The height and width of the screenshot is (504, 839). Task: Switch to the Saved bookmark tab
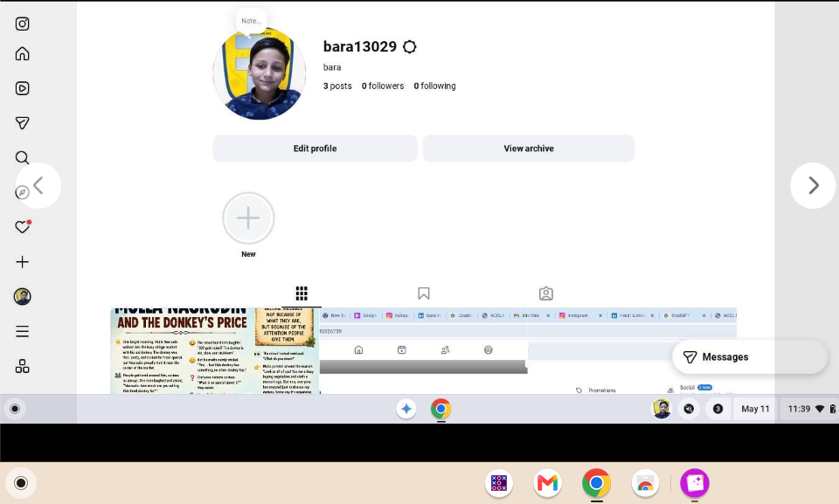(423, 293)
